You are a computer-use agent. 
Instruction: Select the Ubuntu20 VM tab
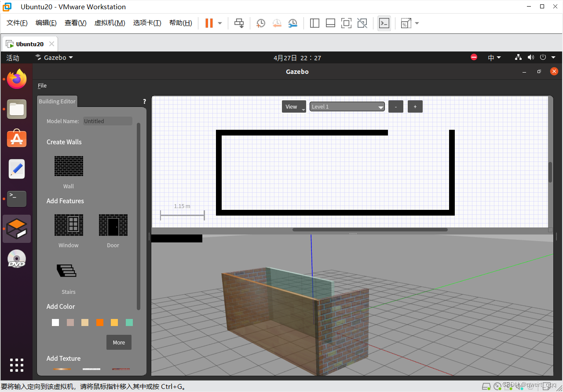coord(30,44)
